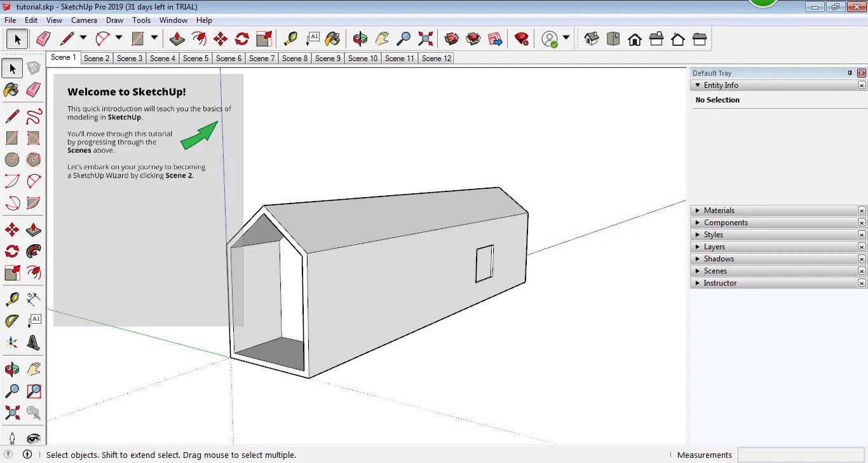Click the signed-in user account icon
The image size is (868, 463).
point(550,39)
